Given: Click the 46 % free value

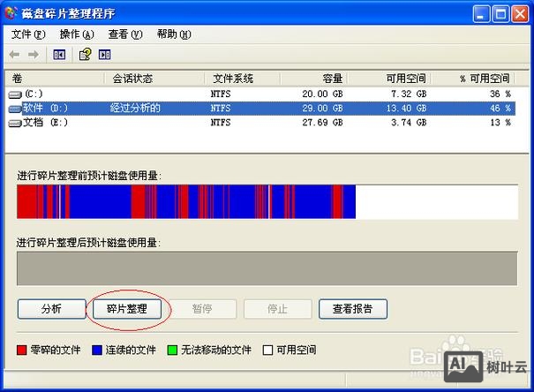Looking at the screenshot, I should (x=500, y=109).
